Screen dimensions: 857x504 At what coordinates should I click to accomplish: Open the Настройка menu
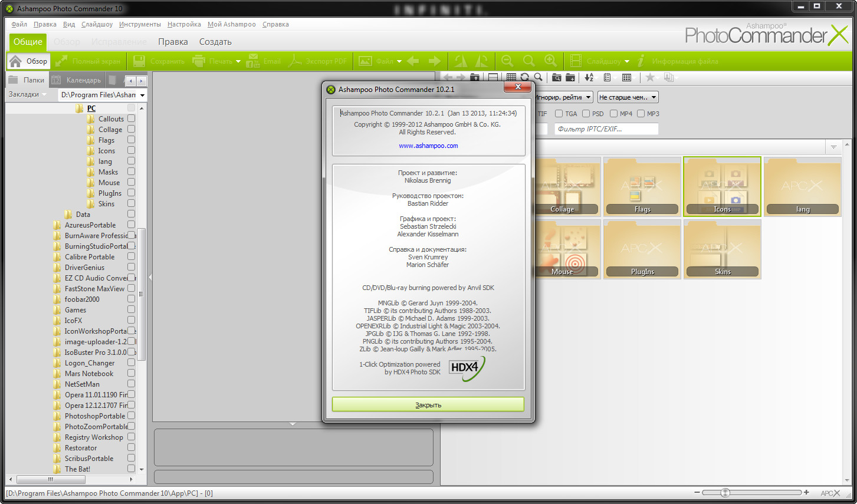coord(184,24)
